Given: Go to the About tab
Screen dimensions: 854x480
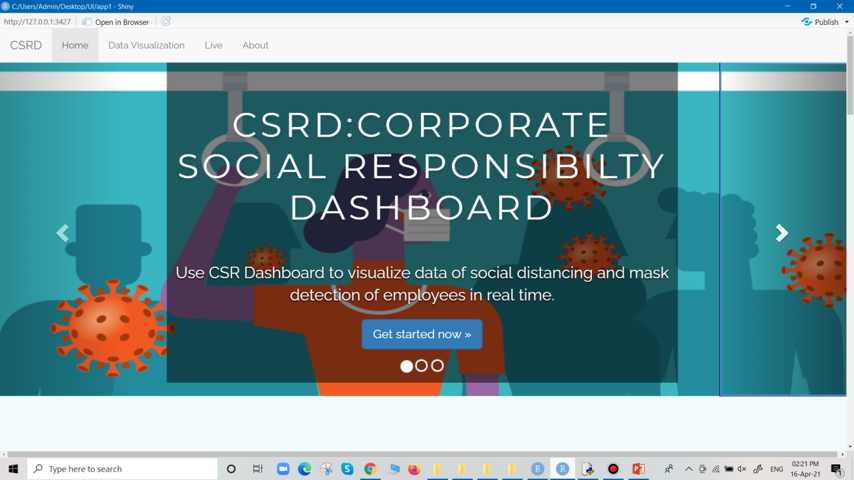Looking at the screenshot, I should [255, 45].
